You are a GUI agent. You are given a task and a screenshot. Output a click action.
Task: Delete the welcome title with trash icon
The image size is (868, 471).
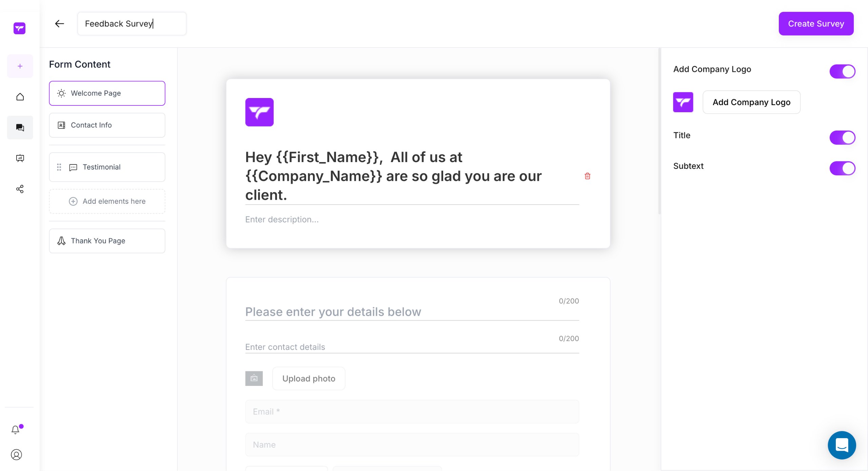587,176
